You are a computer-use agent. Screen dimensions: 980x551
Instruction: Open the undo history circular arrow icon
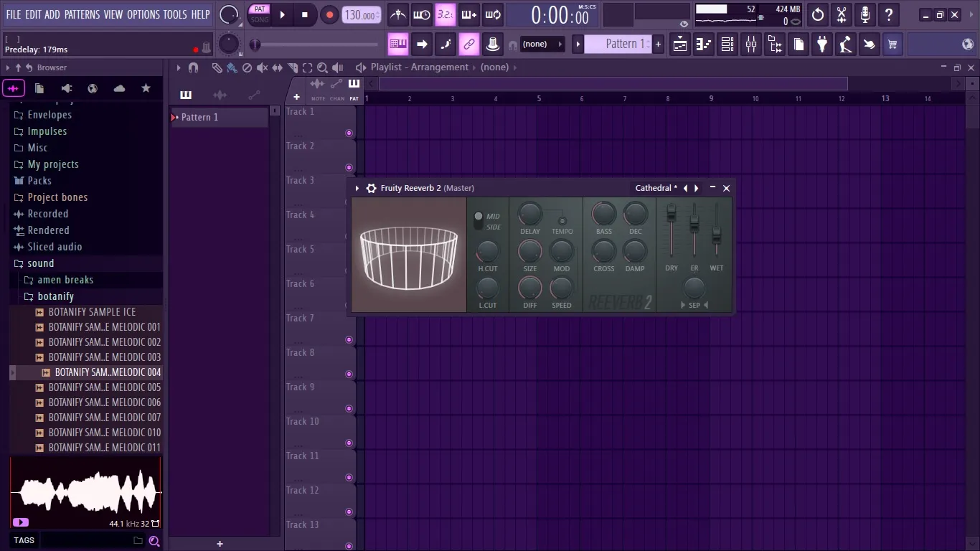[x=818, y=14]
